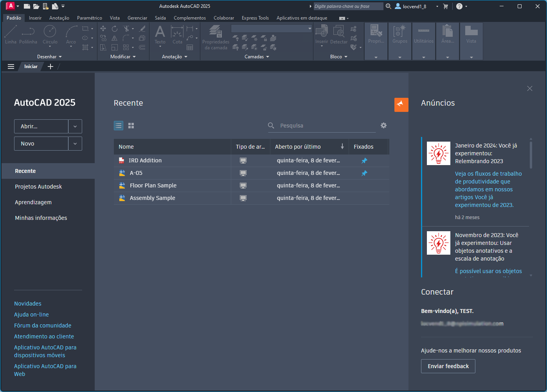Screen dimensions: 547x392
Task: Open recent files settings gear
Action: coord(383,126)
